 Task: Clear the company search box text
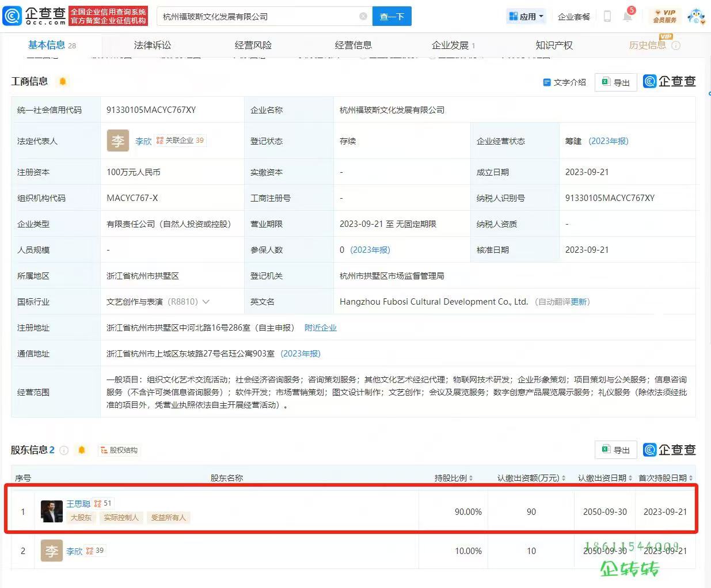363,16
